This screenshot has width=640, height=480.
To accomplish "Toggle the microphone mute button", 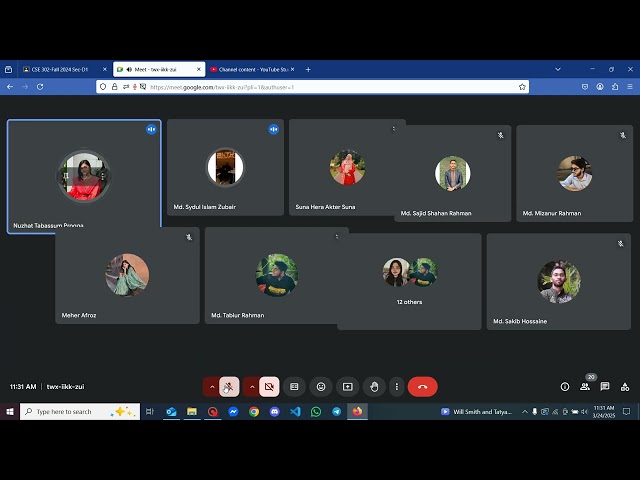I will click(229, 387).
